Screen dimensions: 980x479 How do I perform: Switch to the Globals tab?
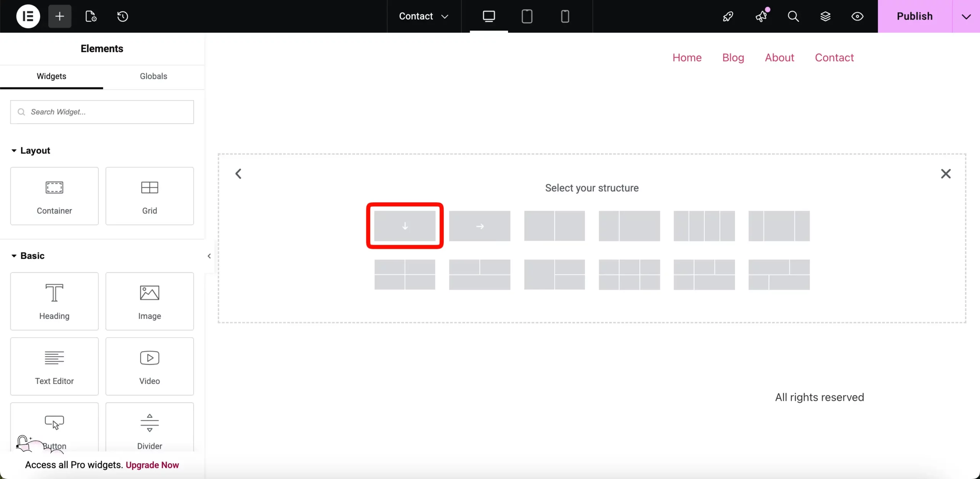[153, 76]
